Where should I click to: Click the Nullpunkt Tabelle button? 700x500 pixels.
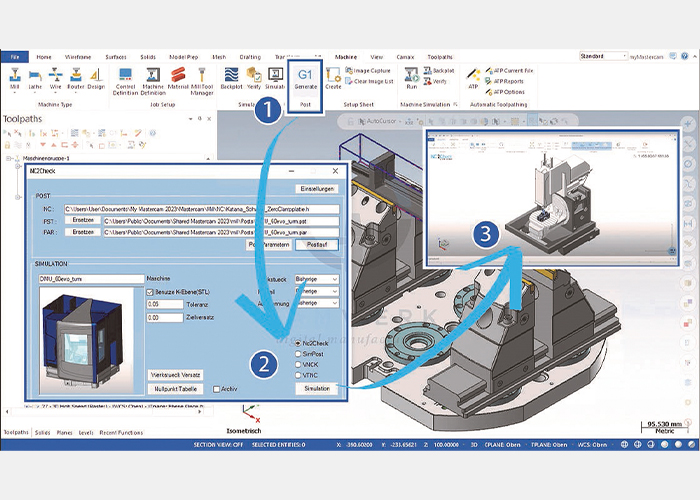[175, 389]
